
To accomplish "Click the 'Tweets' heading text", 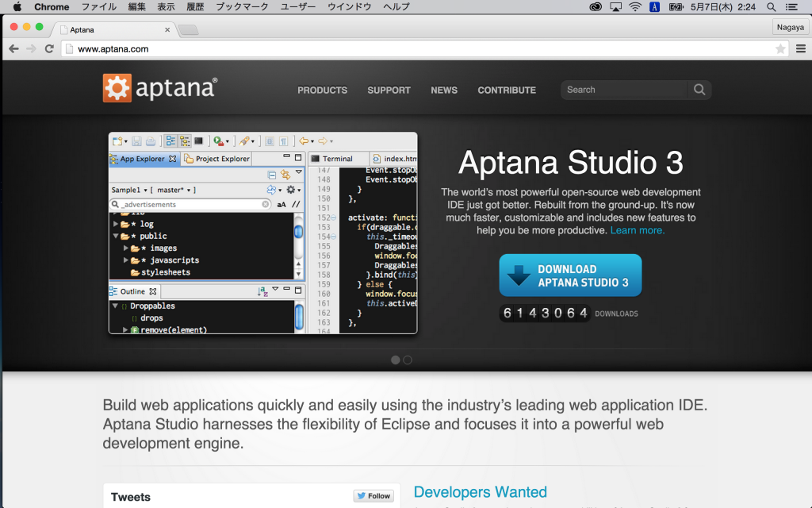I will 131,497.
